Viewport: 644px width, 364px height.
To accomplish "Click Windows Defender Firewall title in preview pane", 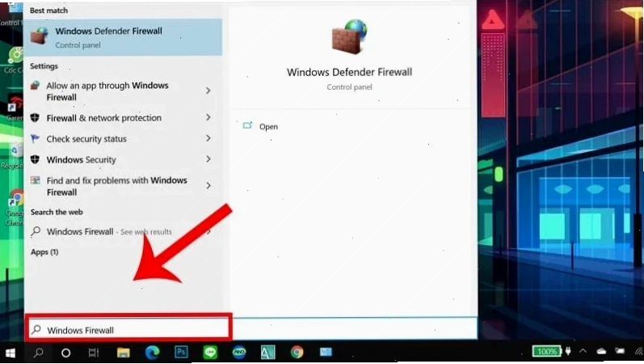I will (349, 72).
